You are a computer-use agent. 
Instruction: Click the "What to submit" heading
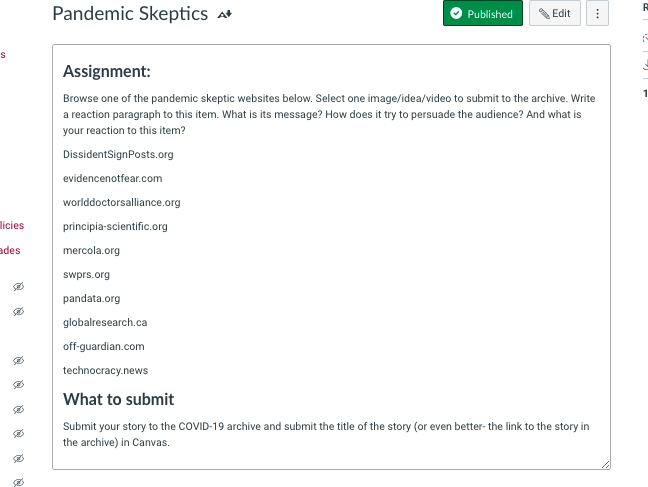[x=118, y=399]
